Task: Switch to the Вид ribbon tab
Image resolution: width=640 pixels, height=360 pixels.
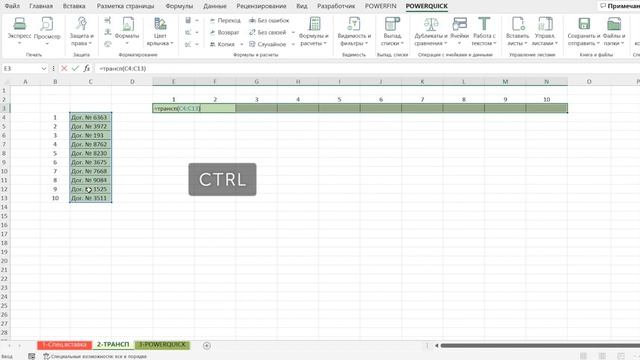Action: pos(302,6)
